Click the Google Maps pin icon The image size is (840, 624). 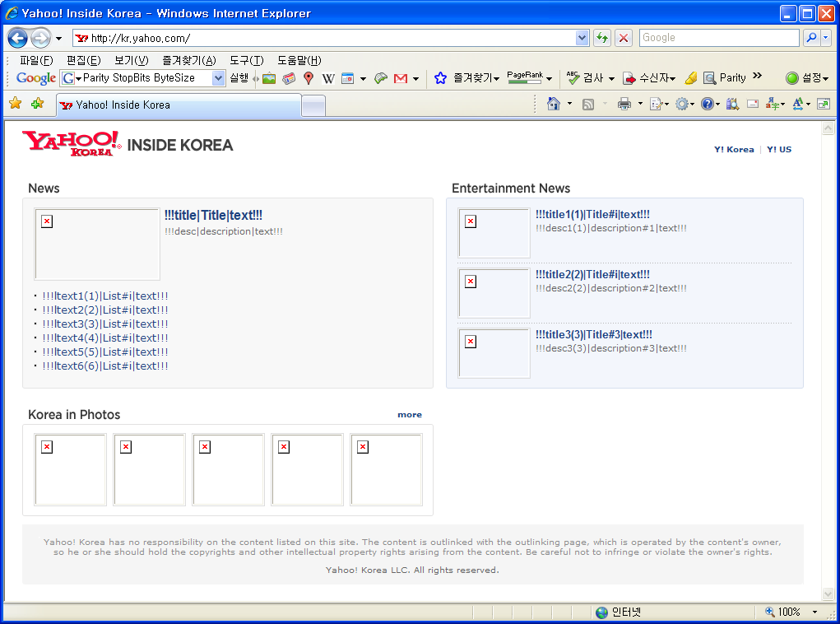[308, 78]
